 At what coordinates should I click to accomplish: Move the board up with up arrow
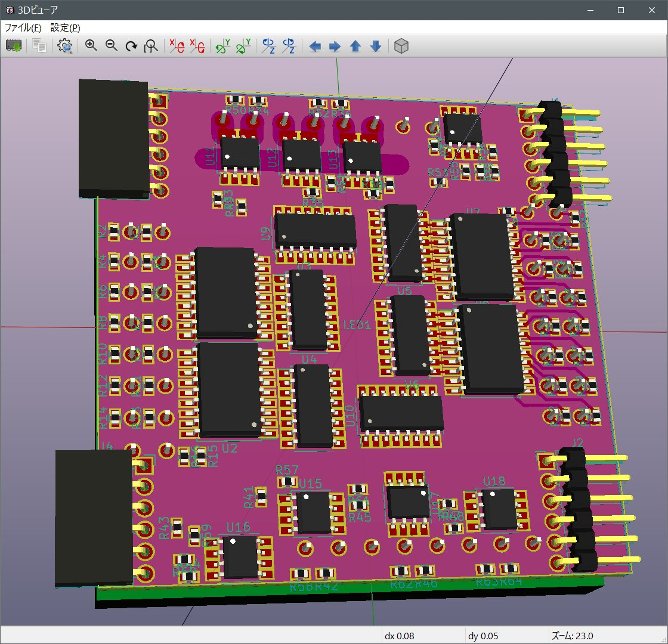tap(355, 46)
